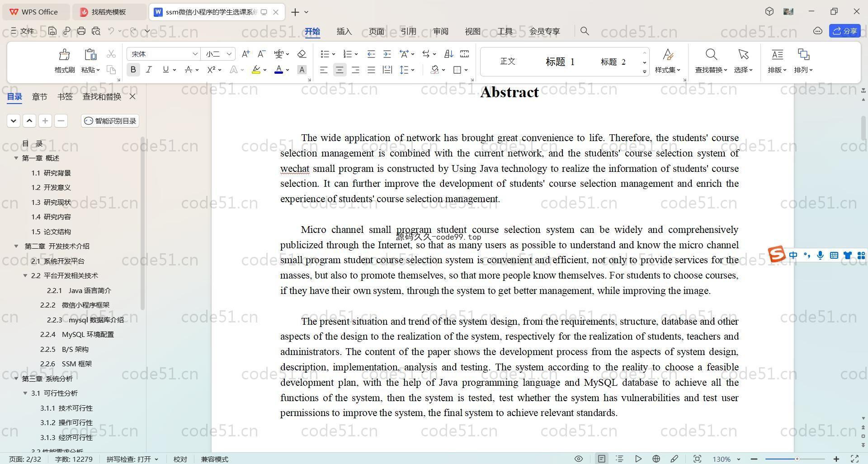Click the Distributed alignment icon
Image resolution: width=868 pixels, height=464 pixels.
387,70
